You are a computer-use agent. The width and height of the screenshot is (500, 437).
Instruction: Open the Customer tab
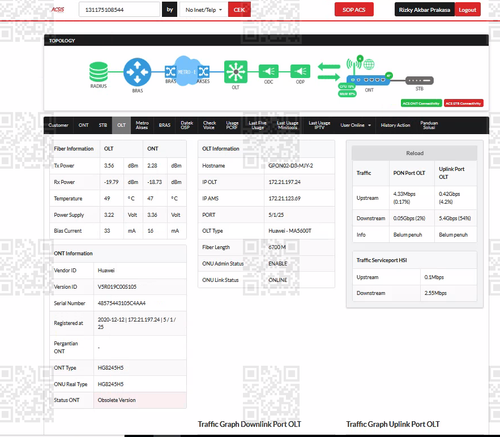pyautogui.click(x=58, y=125)
